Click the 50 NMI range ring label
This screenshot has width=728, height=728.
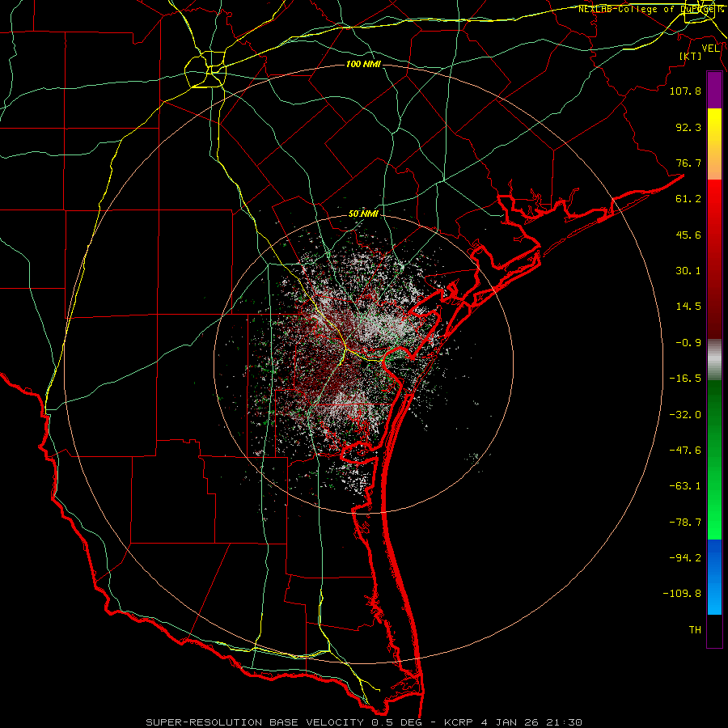(x=363, y=214)
